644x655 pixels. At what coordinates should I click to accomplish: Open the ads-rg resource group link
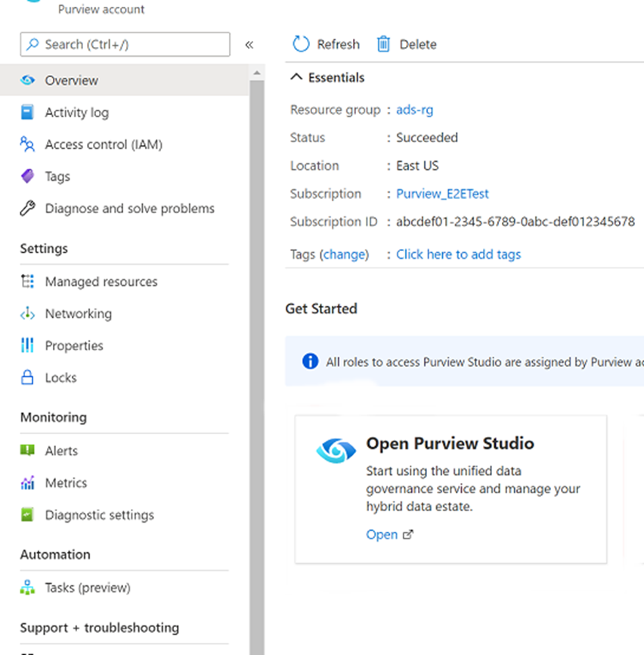pos(414,110)
